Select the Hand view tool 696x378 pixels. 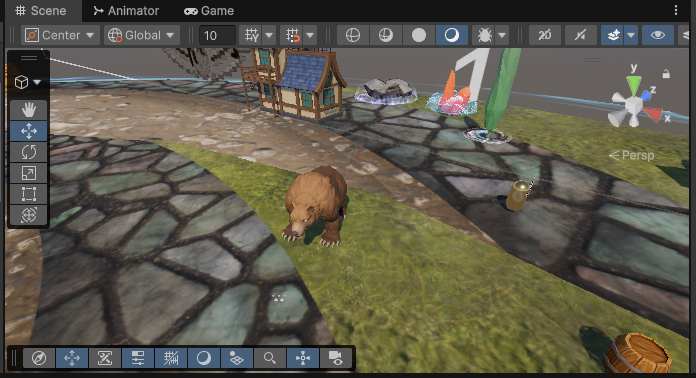pyautogui.click(x=29, y=110)
